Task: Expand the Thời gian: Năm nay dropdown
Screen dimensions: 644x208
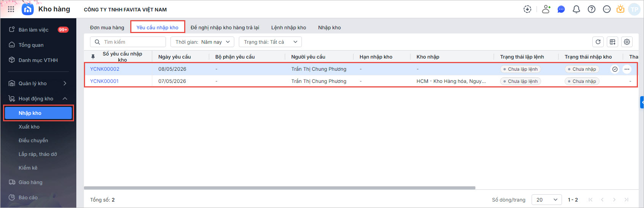Action: [x=202, y=42]
